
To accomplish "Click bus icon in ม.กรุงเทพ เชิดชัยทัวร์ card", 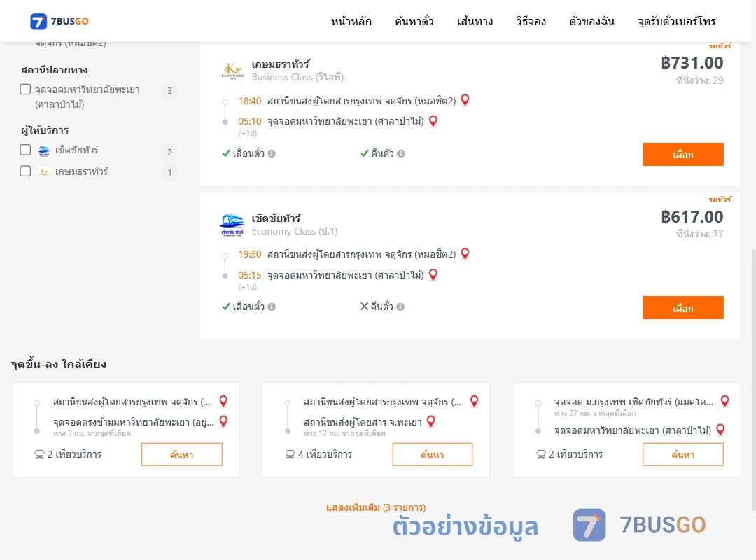I will (x=540, y=454).
